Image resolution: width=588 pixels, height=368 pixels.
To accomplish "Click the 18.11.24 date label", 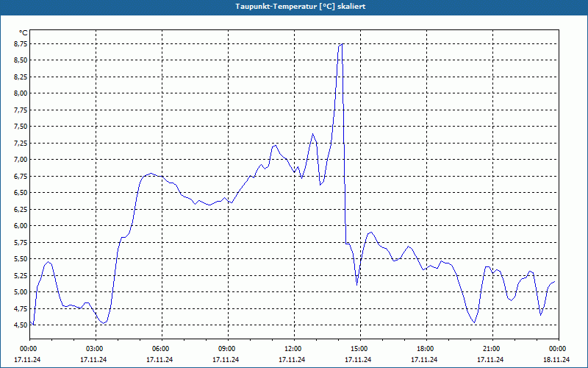I will click(556, 359).
